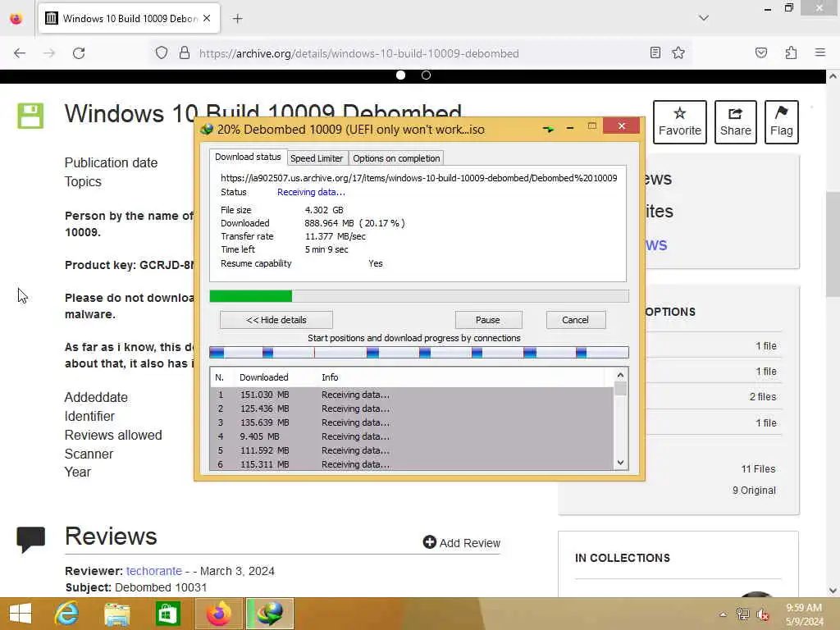The width and height of the screenshot is (840, 630).
Task: Show site info via the padlock icon
Action: (x=185, y=53)
